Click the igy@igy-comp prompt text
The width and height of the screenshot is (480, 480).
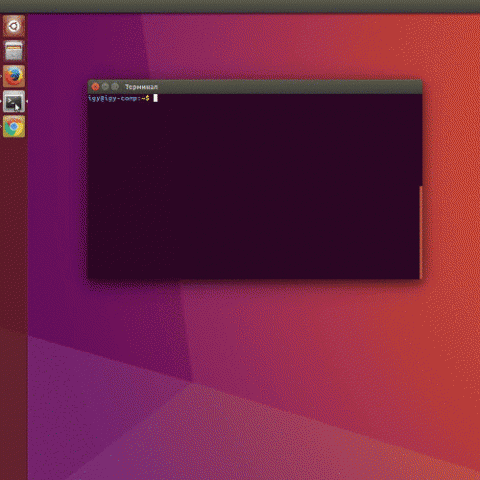pyautogui.click(x=118, y=98)
